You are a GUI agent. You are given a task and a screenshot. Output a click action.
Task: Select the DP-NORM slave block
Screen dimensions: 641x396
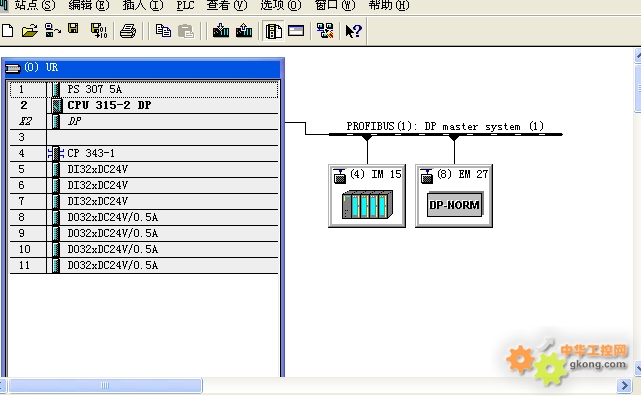455,204
